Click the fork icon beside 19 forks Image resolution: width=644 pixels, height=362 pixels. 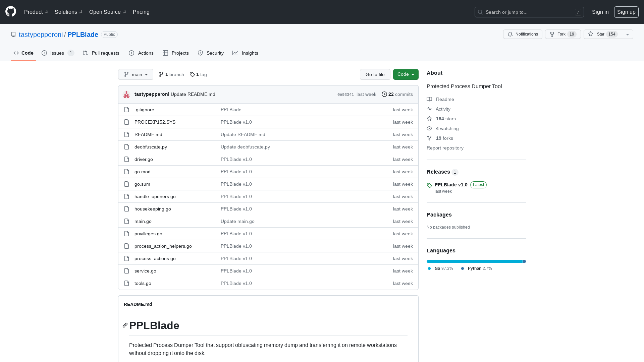point(429,138)
